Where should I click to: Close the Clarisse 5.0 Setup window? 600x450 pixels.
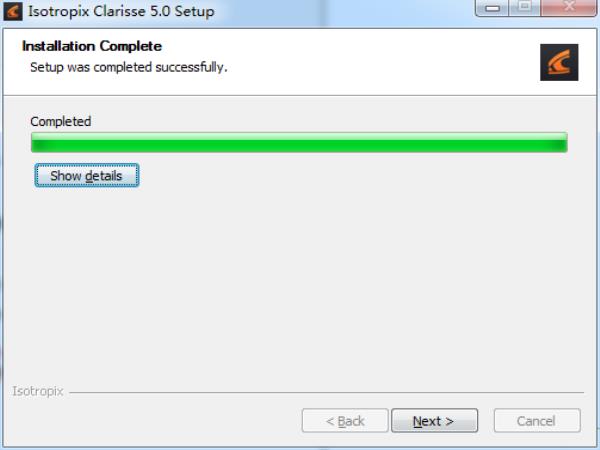pos(569,7)
